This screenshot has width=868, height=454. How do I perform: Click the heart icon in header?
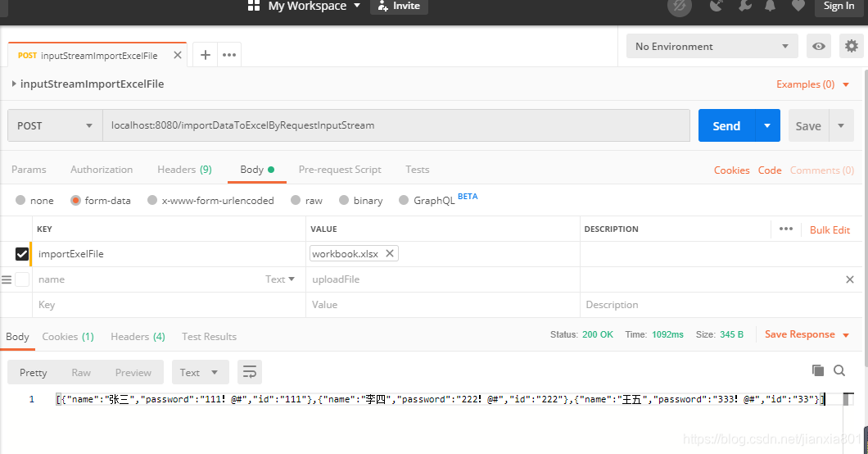pyautogui.click(x=798, y=6)
